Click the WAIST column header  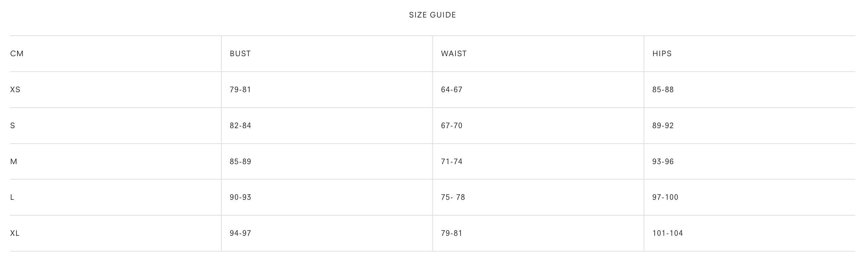(454, 53)
